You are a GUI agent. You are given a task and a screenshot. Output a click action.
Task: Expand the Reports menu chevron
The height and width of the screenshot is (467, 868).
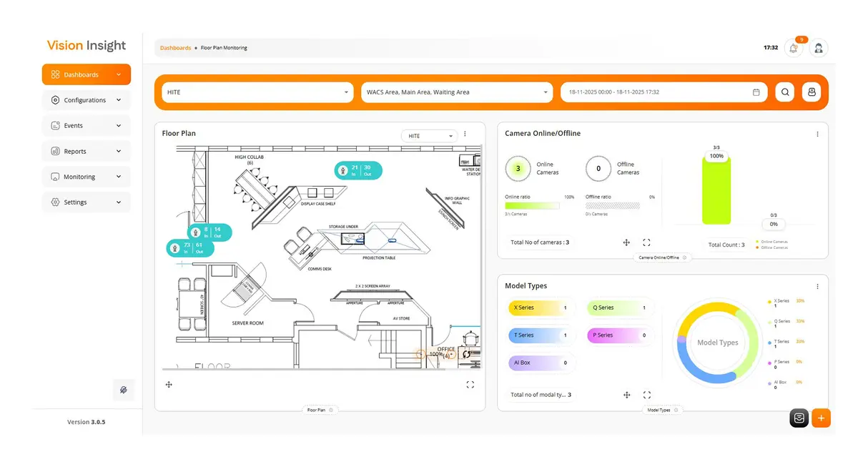pyautogui.click(x=119, y=151)
